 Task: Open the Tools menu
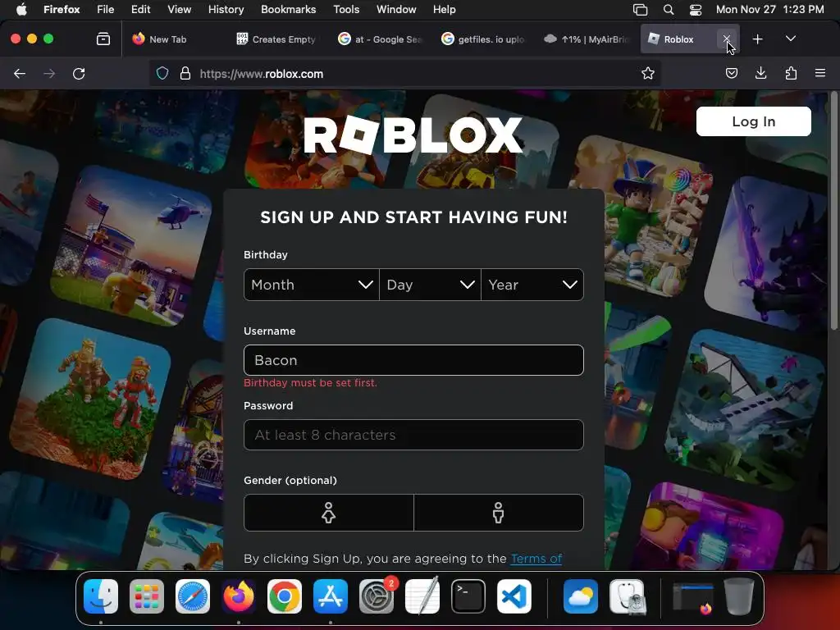coord(346,9)
